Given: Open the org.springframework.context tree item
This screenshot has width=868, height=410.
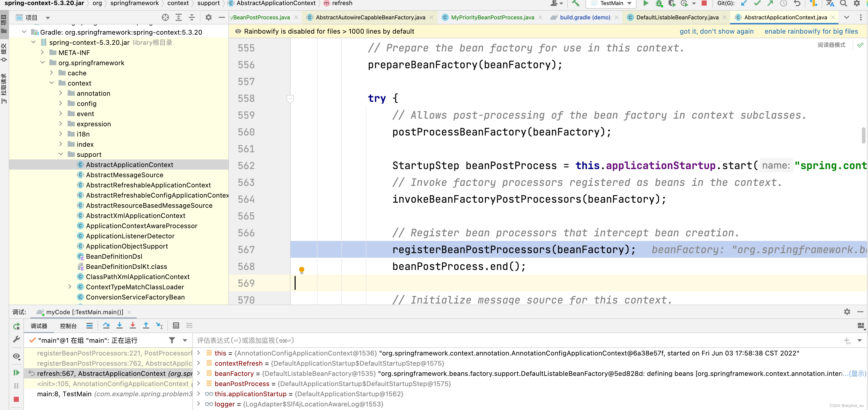Looking at the screenshot, I should click(79, 83).
